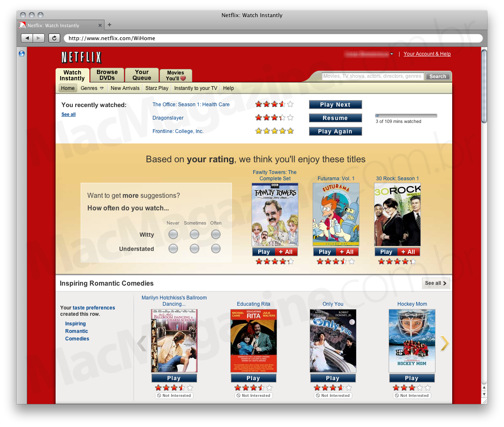Click Play Again for Frontline: College, Inc.
The image size is (504, 427).
tap(335, 131)
